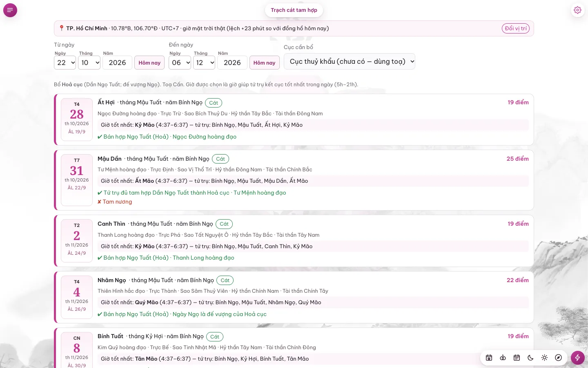Screen dimensions: 588x368
Task: Click the sun icon
Action: [x=544, y=358]
